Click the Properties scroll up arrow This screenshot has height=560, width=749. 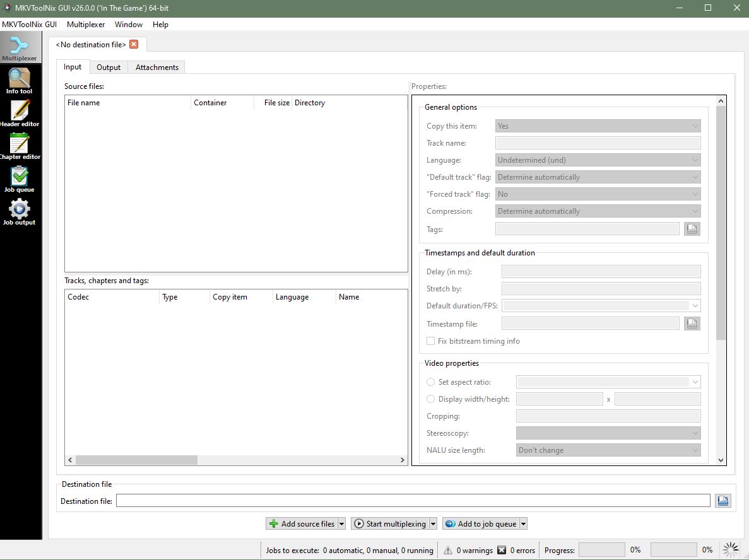(721, 101)
